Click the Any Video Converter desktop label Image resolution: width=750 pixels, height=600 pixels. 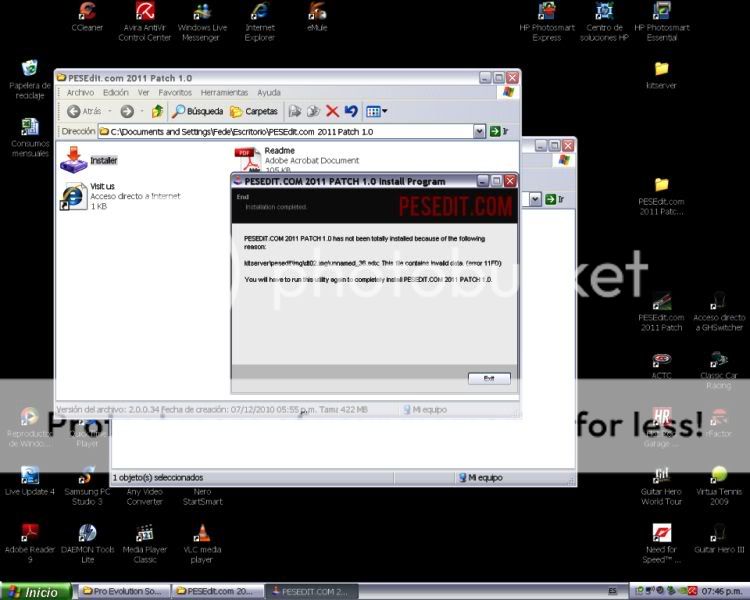(144, 497)
